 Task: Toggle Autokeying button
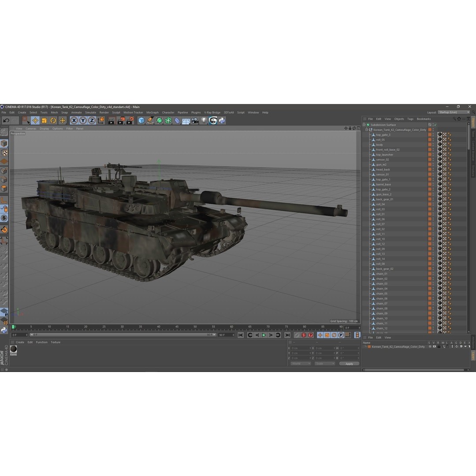[304, 335]
